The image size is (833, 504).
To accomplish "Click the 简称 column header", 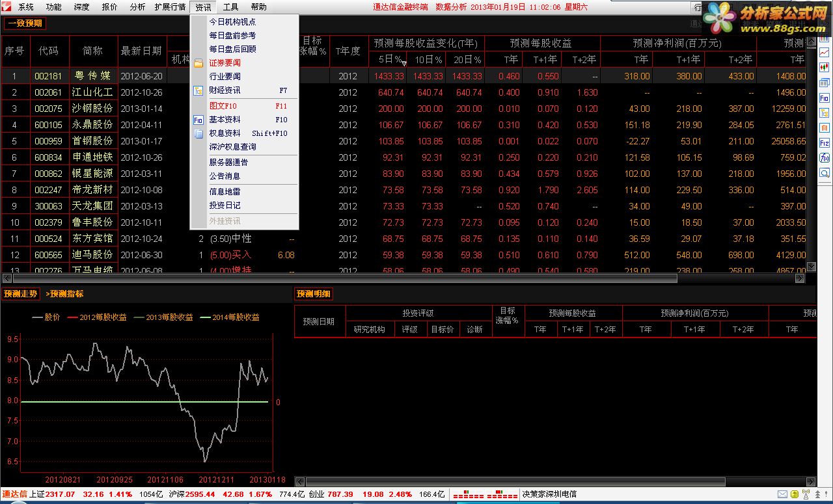I will tap(92, 51).
